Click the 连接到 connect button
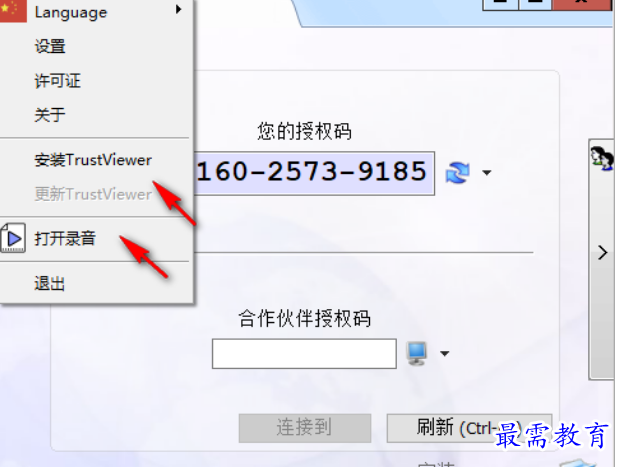 click(305, 428)
